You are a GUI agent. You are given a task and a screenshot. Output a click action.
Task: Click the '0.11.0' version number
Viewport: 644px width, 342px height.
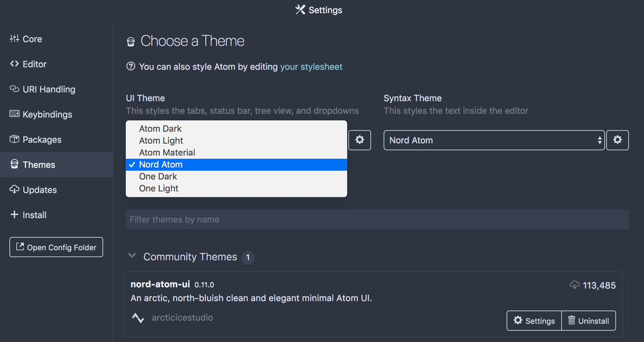point(204,285)
